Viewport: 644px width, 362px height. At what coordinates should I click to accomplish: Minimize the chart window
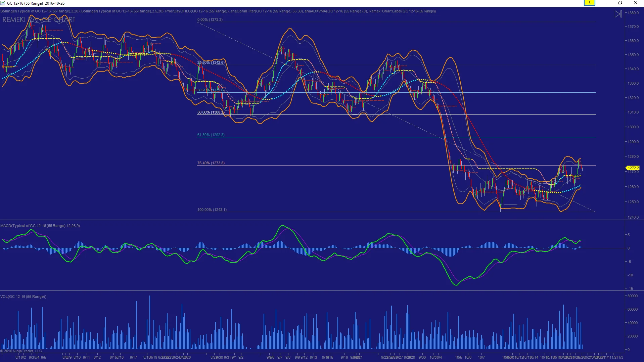pos(605,3)
